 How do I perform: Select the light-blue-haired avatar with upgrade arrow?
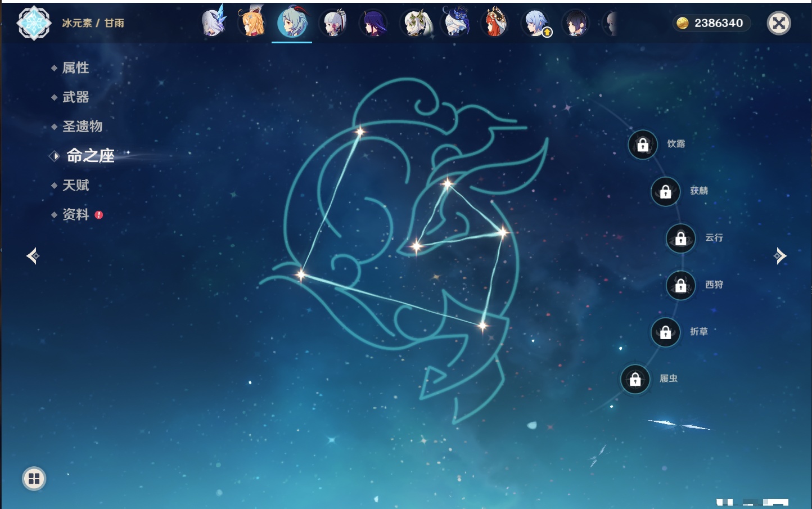click(x=536, y=23)
